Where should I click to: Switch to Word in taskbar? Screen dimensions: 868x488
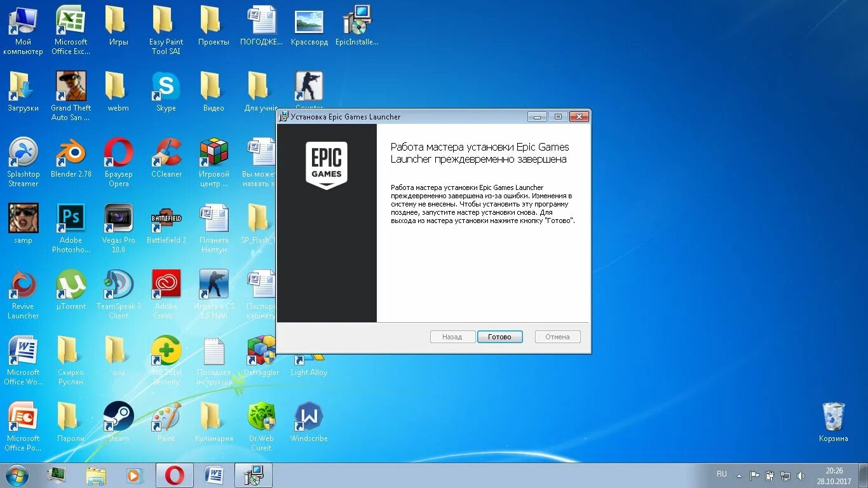(x=214, y=475)
